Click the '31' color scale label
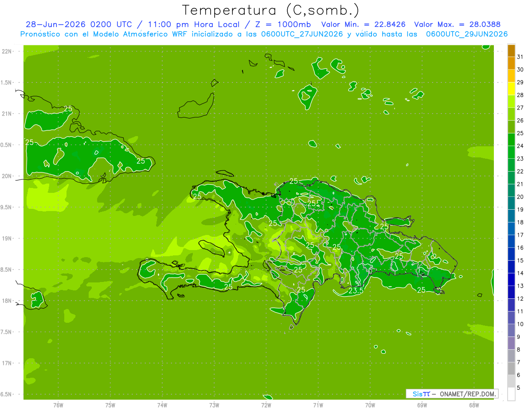Screen dimensions: 532x411 tap(520, 57)
